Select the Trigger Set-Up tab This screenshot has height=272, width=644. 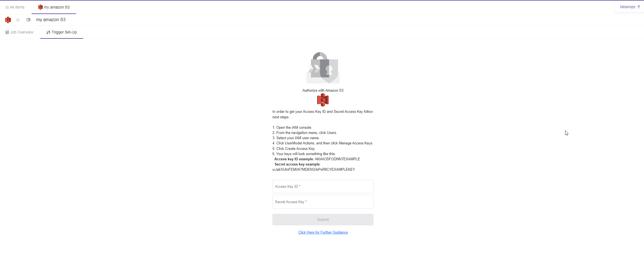click(x=62, y=32)
